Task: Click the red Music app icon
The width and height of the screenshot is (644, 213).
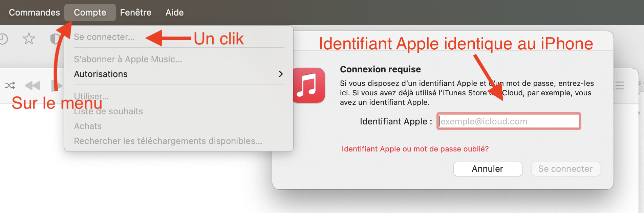Action: point(308,85)
